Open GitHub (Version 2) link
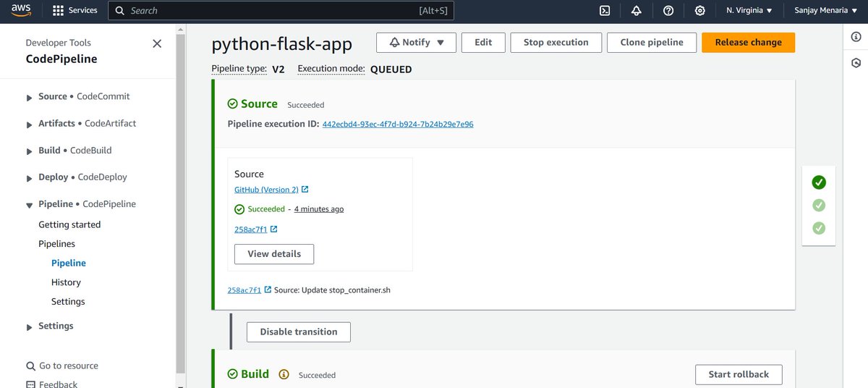 (x=266, y=190)
